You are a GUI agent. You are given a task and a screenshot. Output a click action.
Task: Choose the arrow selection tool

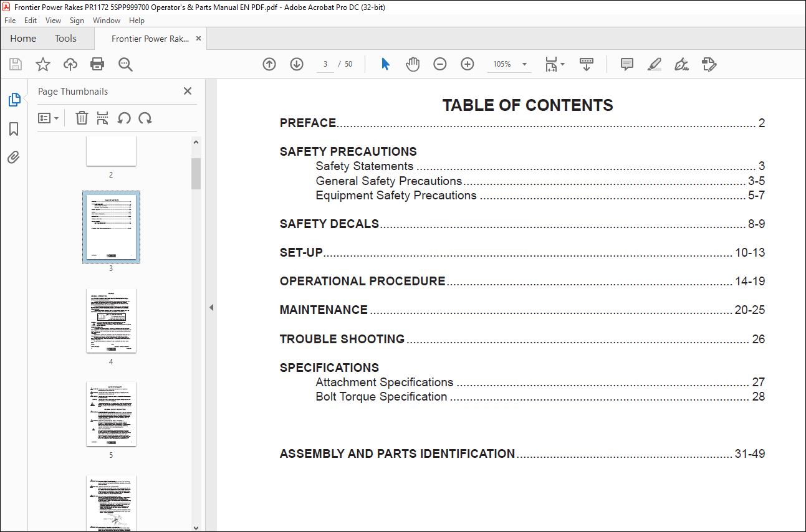[385, 64]
